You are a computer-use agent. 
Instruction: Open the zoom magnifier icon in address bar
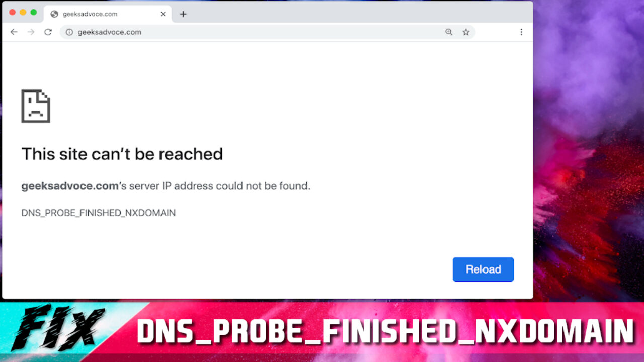coord(449,32)
